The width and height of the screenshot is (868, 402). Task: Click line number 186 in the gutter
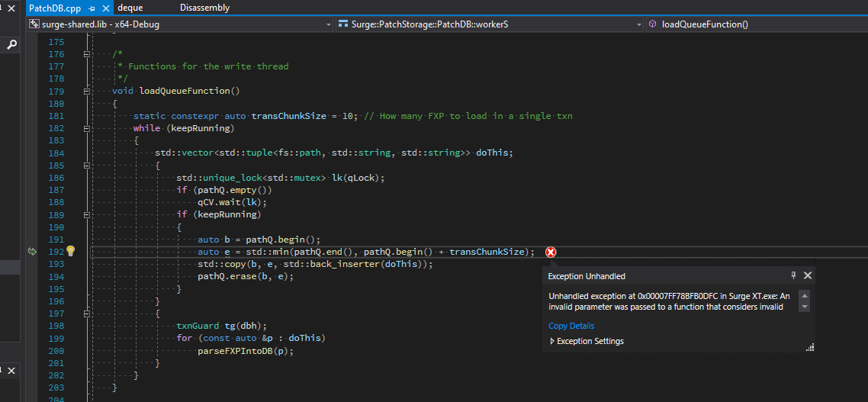(56, 178)
